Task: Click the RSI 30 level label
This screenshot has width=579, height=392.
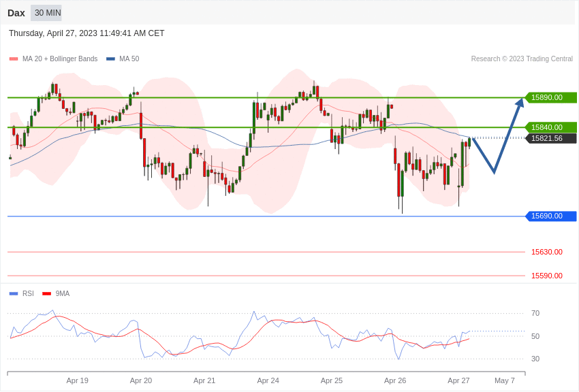Action: [535, 359]
